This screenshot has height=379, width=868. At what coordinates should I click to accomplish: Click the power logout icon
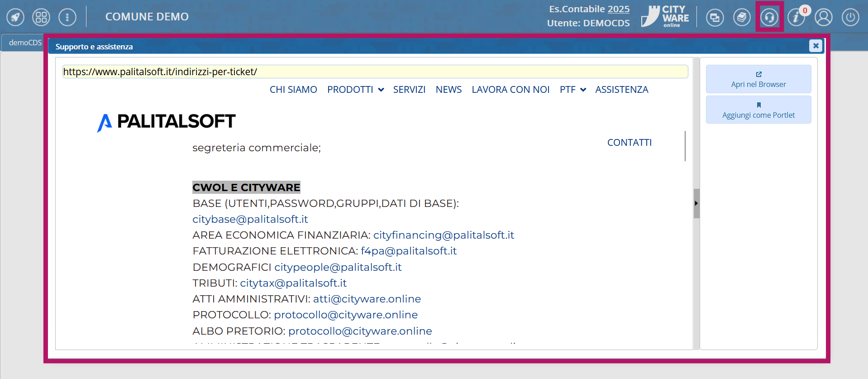click(x=850, y=18)
